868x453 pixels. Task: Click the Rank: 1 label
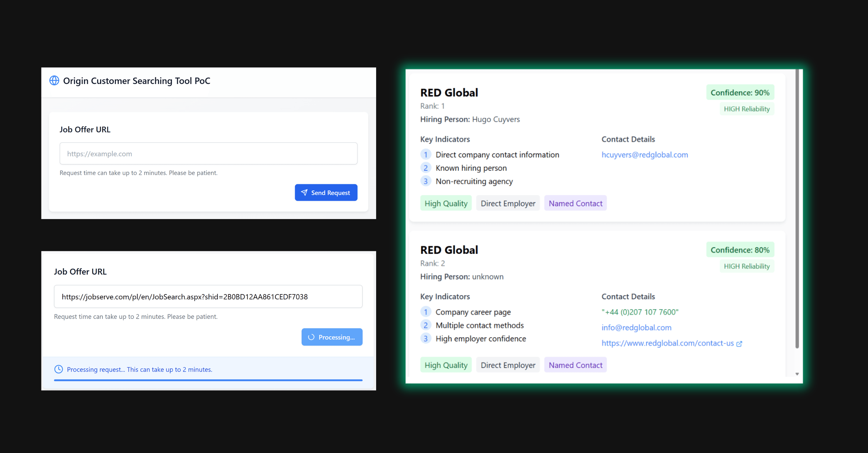[x=432, y=106]
